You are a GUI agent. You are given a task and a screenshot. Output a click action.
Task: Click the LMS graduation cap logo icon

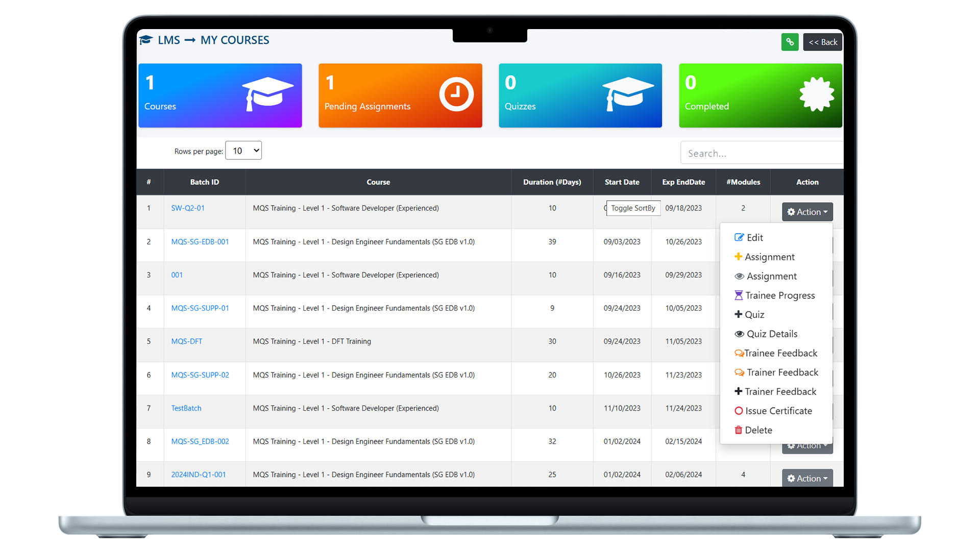pyautogui.click(x=146, y=40)
